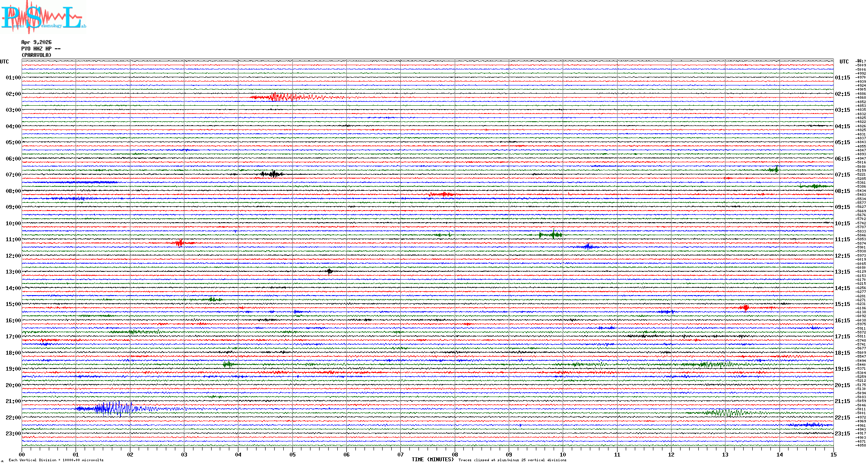Click the 15 minute tick at the bottom right

pos(833,455)
